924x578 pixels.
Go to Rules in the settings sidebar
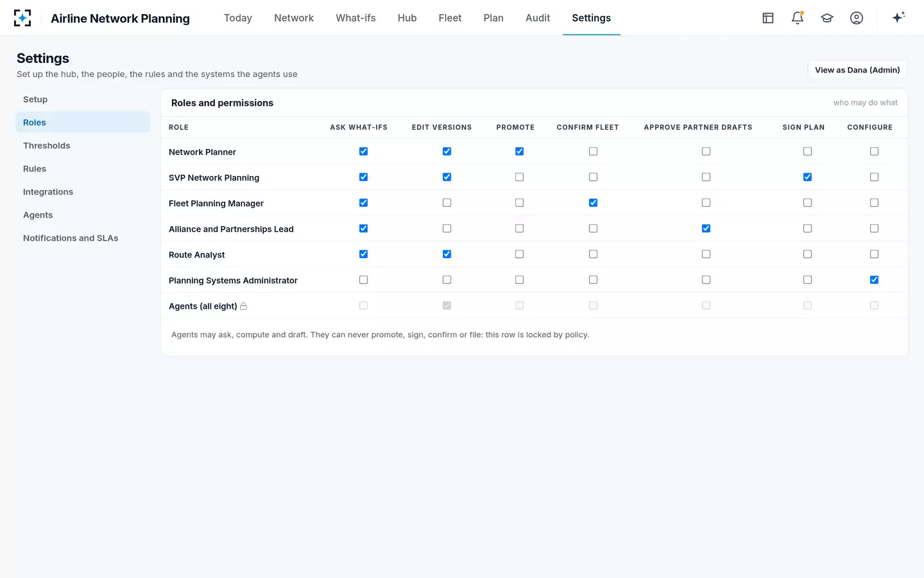point(83,169)
